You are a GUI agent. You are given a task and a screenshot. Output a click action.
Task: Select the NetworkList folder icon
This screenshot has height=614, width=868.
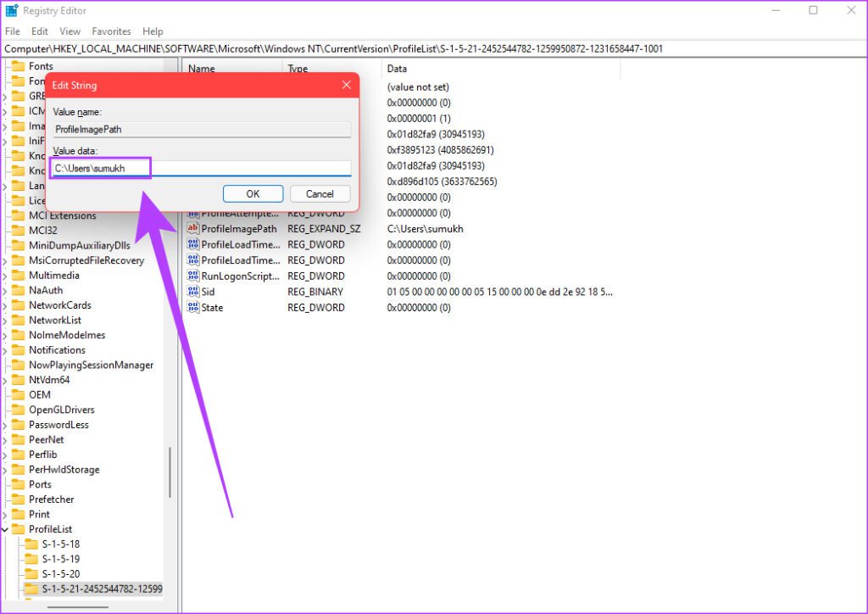point(19,320)
